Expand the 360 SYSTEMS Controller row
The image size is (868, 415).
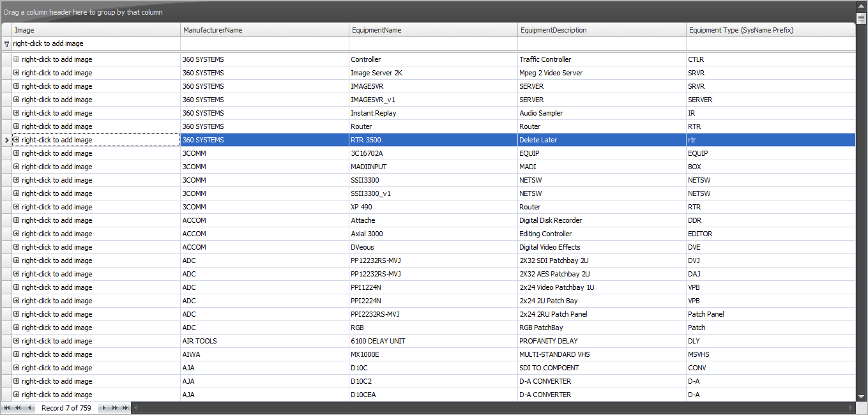[x=17, y=59]
